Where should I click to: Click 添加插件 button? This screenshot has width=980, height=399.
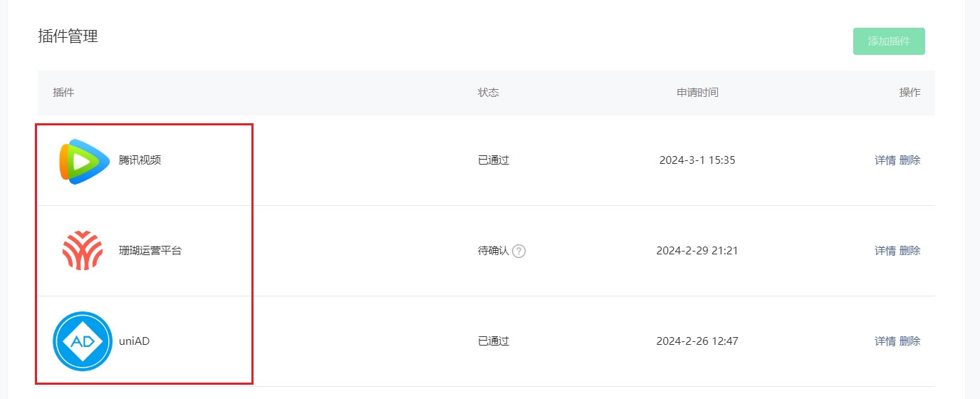[x=889, y=41]
